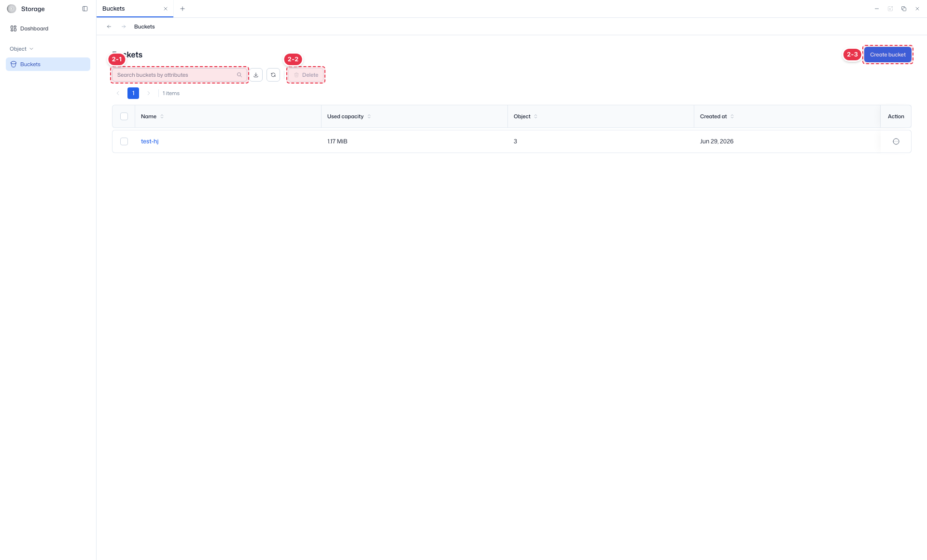927x560 pixels.
Task: Download the bucket list export icon
Action: coord(256,75)
